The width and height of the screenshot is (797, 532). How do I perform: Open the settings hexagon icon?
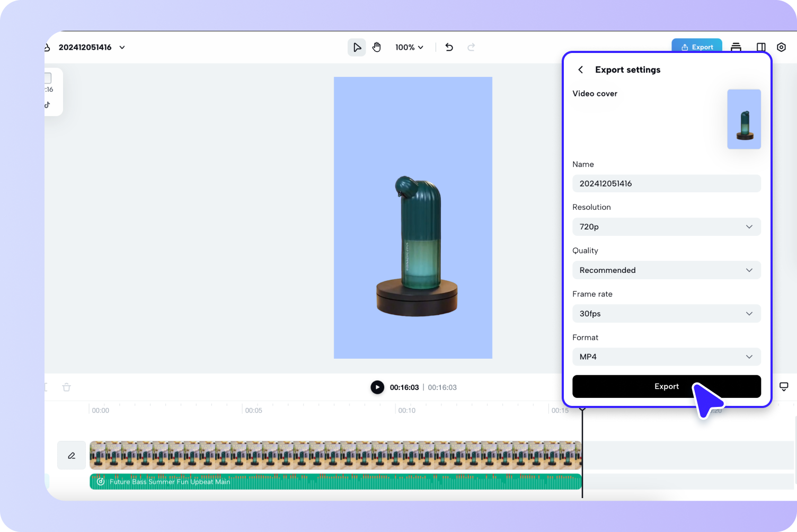click(781, 47)
